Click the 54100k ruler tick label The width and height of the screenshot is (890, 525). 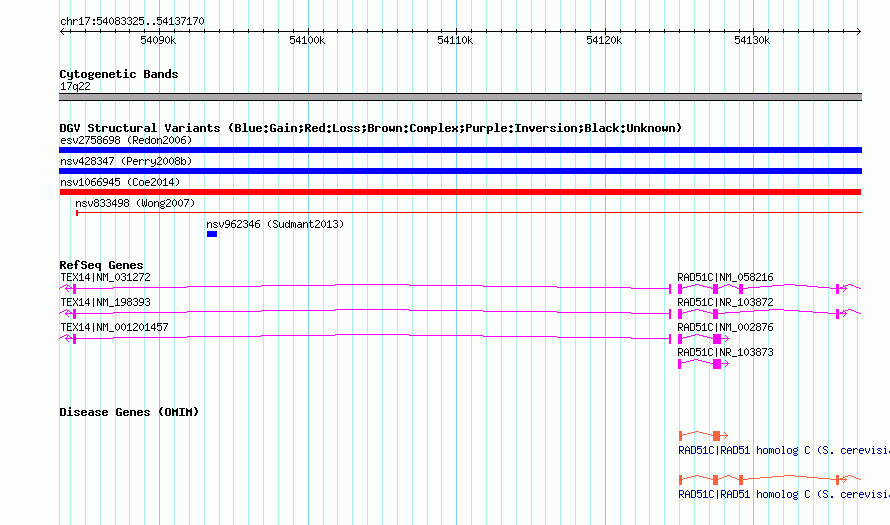[x=307, y=40]
